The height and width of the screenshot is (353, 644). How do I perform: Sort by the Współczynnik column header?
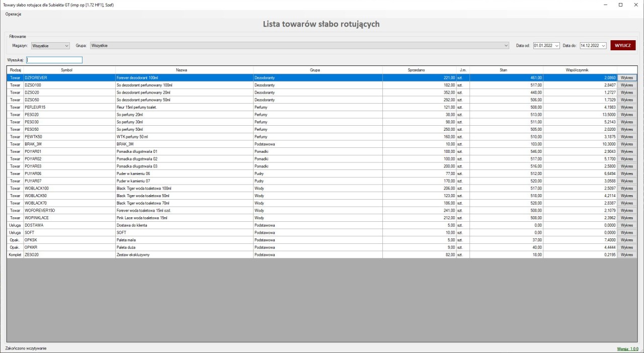tap(580, 70)
